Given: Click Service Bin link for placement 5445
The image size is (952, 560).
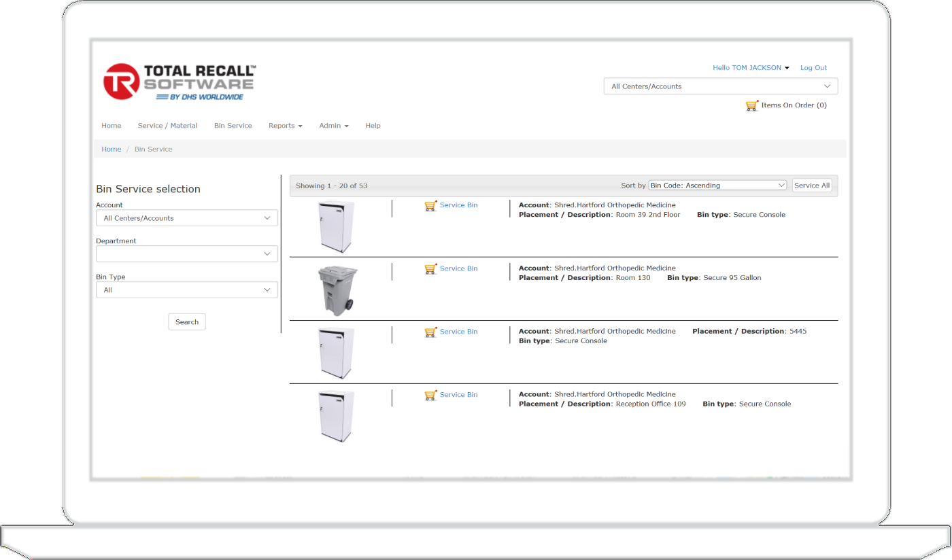Looking at the screenshot, I should click(x=459, y=332).
